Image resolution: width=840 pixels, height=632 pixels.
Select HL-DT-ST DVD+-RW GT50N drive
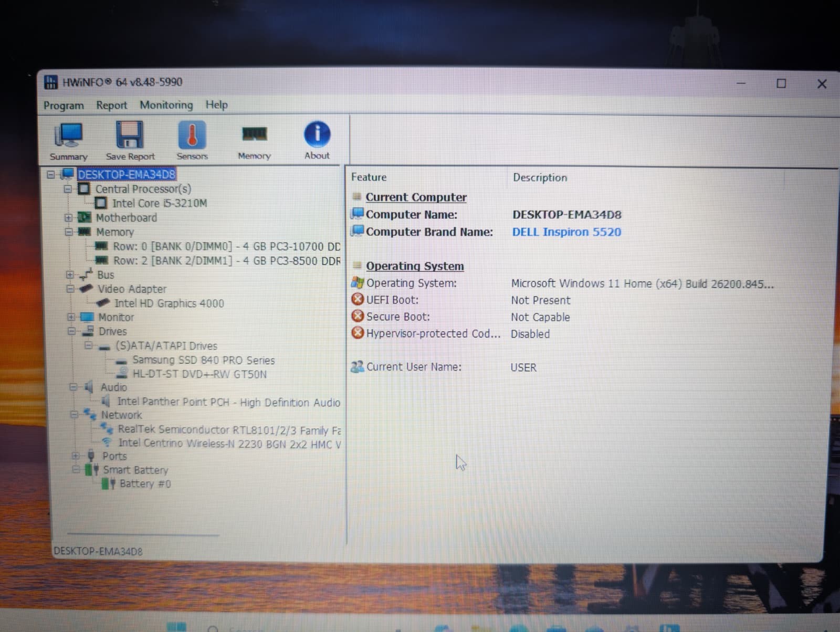(x=199, y=374)
